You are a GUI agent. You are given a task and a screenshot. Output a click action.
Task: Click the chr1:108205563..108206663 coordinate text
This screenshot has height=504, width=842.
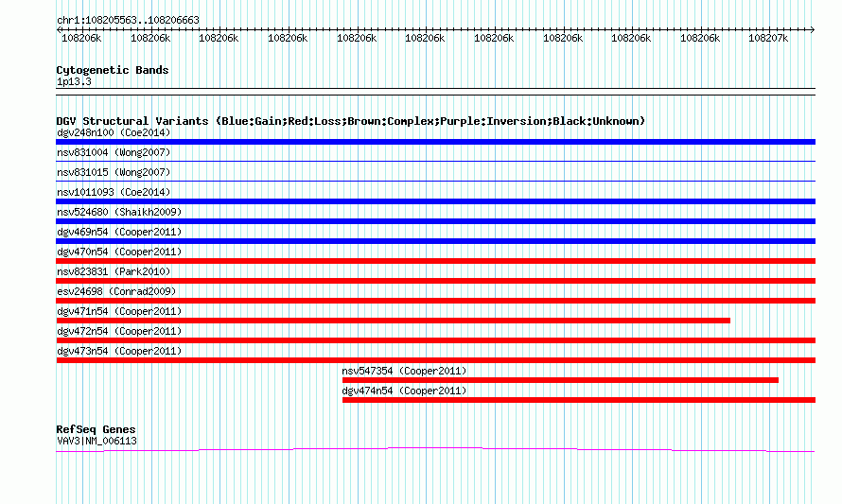pyautogui.click(x=128, y=20)
